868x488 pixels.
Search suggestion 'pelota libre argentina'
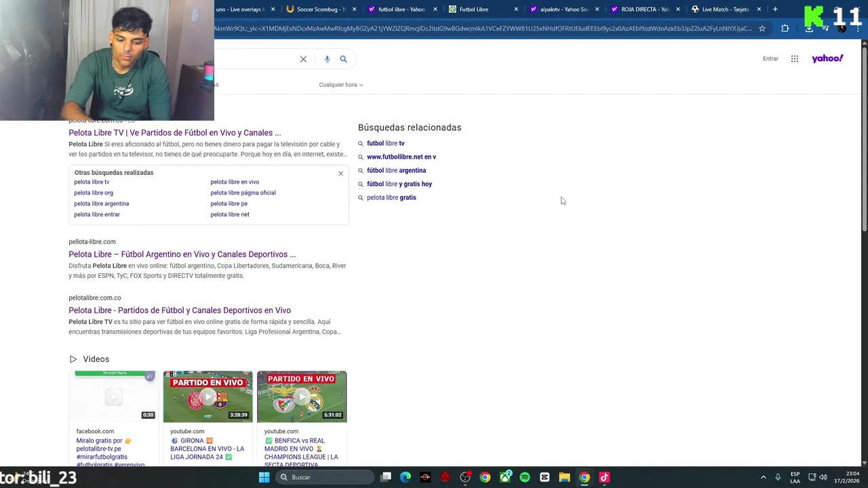pyautogui.click(x=102, y=203)
